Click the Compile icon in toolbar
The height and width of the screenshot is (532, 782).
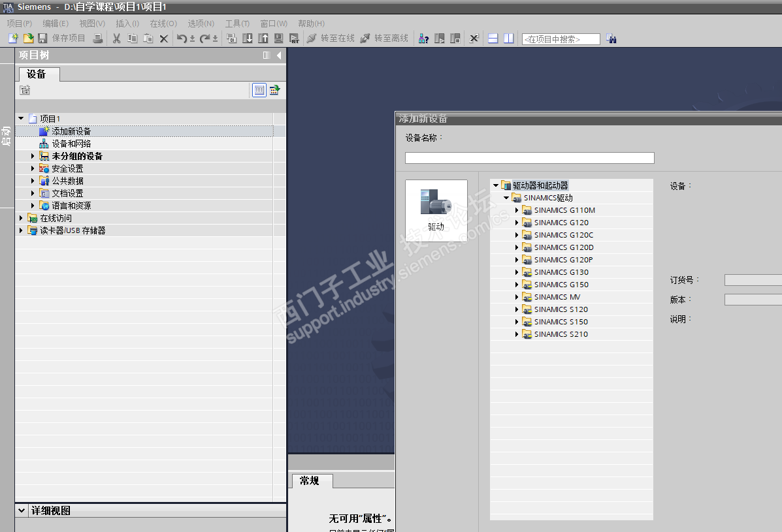pos(231,39)
